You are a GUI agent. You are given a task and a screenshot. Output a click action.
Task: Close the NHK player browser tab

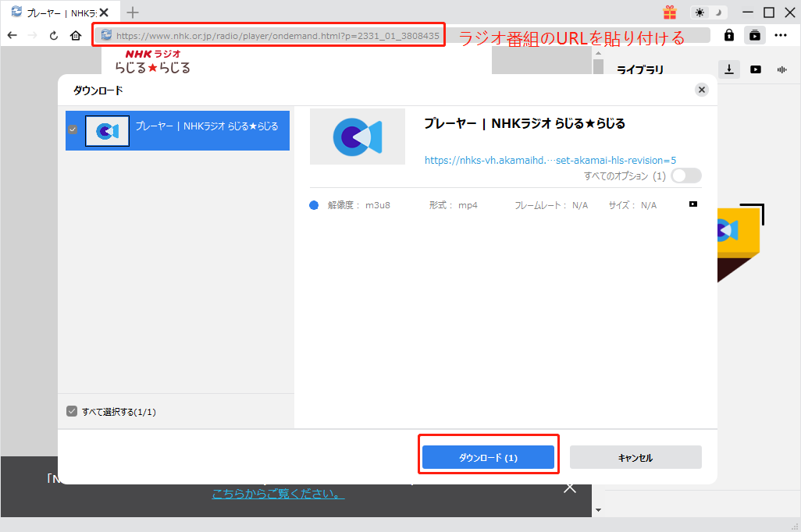coord(104,12)
